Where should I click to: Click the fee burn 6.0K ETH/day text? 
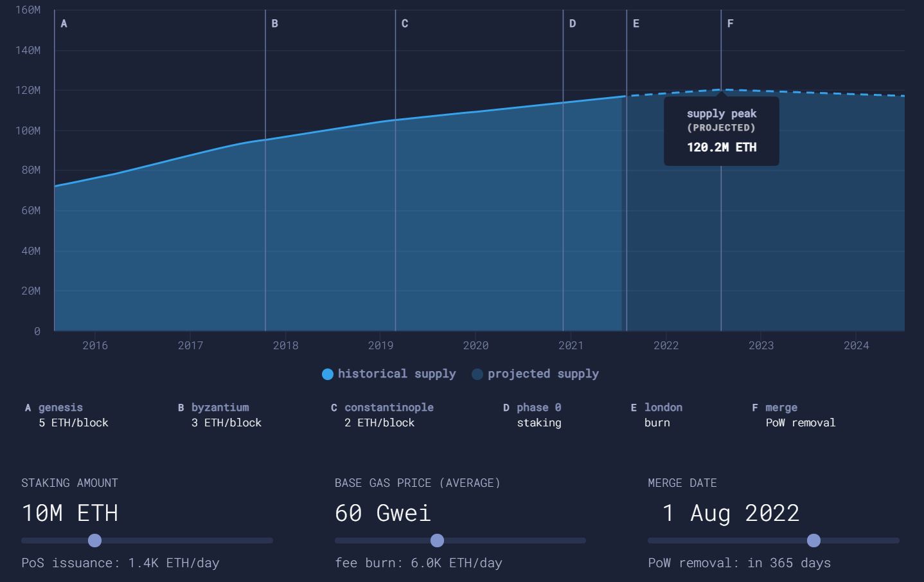(x=418, y=563)
